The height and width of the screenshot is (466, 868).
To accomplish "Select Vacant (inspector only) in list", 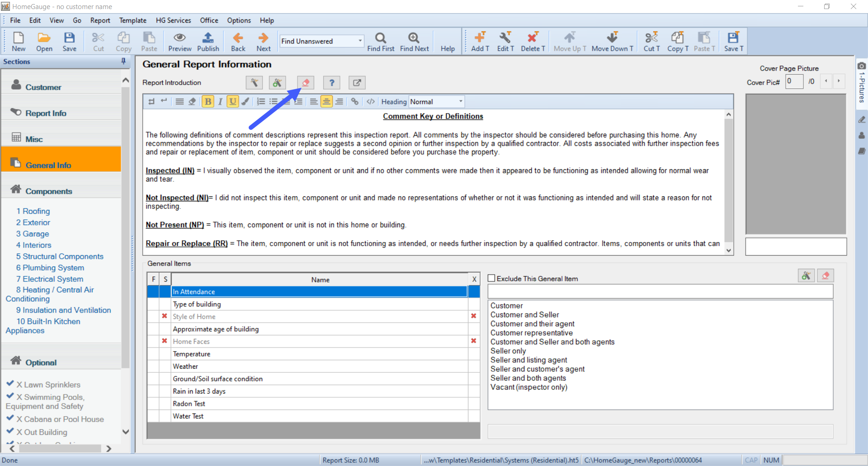I will (528, 387).
